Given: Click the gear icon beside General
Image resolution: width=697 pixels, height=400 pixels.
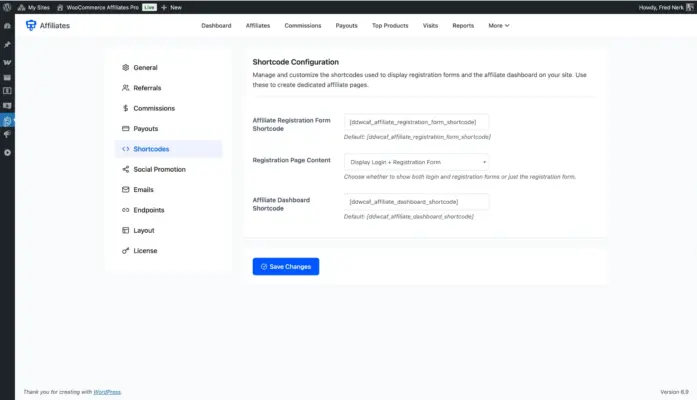Looking at the screenshot, I should click(x=125, y=68).
